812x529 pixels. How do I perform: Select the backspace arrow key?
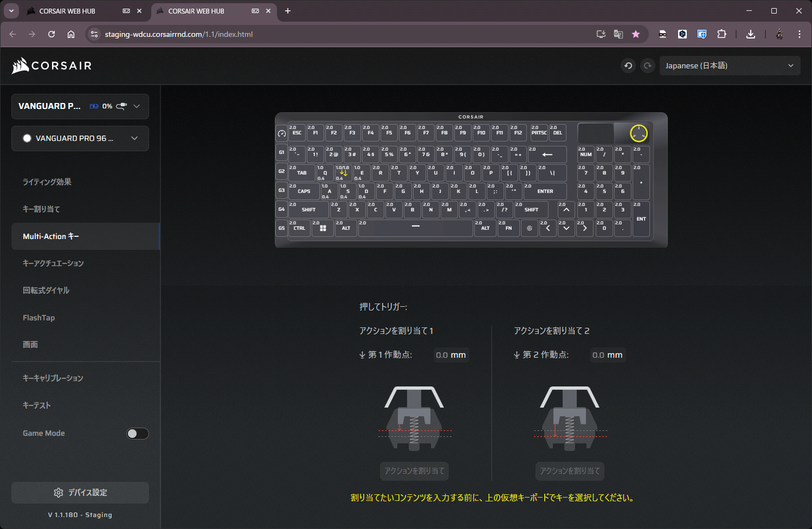click(x=547, y=154)
